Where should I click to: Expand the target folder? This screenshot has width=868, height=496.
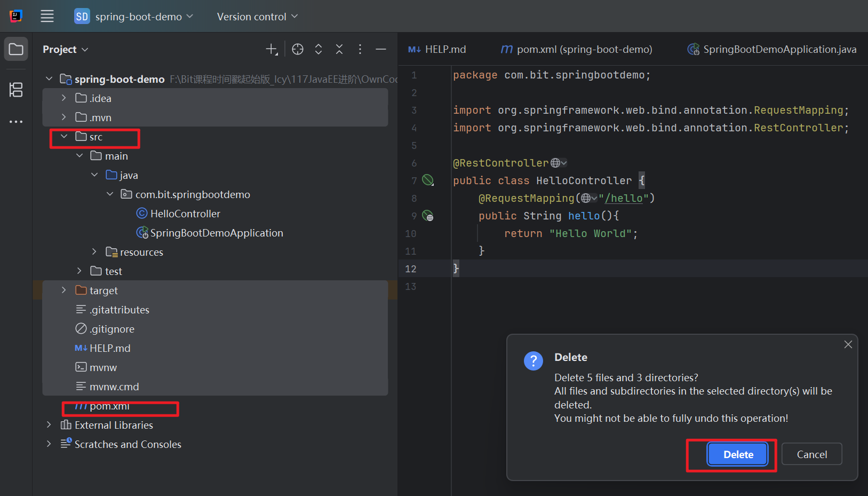pos(64,290)
